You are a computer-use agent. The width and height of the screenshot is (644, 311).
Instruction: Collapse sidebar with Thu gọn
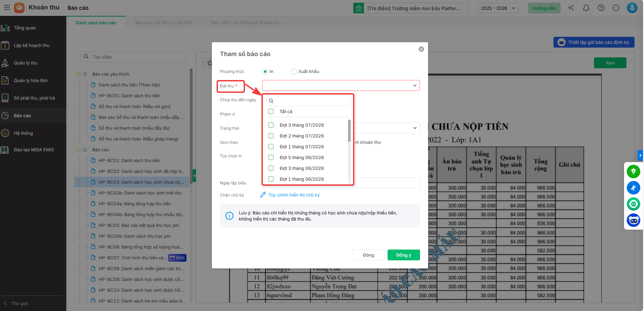tap(16, 303)
